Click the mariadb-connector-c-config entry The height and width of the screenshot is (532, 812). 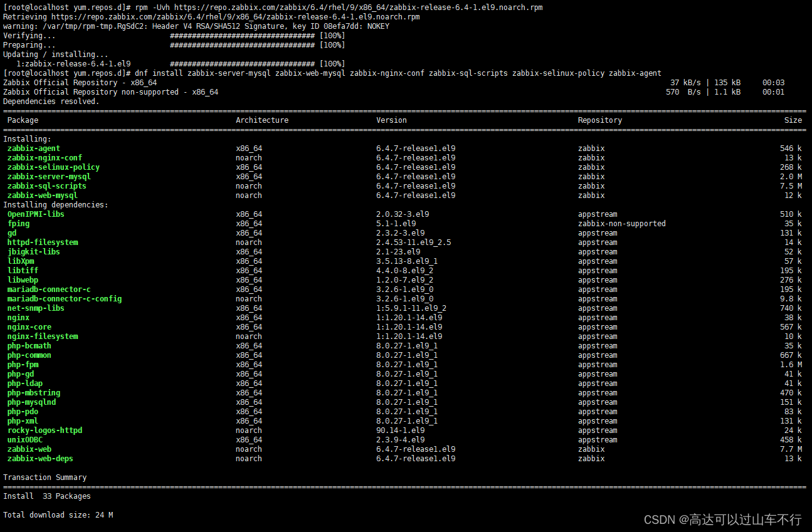[65, 299]
